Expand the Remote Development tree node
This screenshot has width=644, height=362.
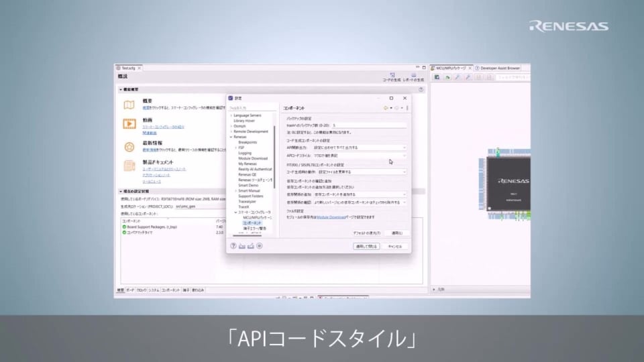231,131
